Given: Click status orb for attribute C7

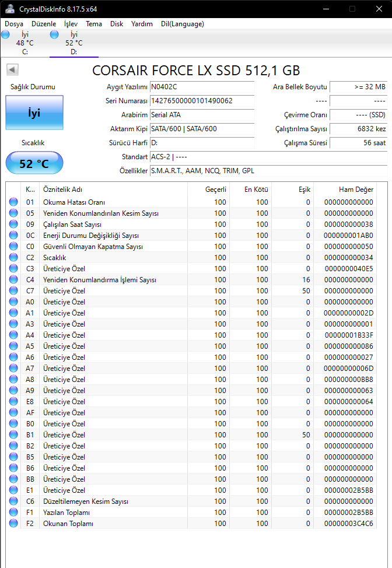Looking at the screenshot, I should point(13,290).
